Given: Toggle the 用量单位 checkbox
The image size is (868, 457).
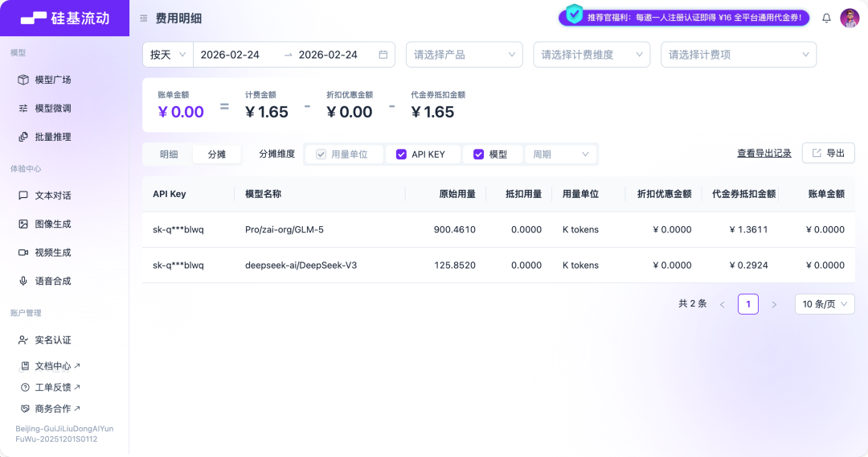Looking at the screenshot, I should [321, 154].
